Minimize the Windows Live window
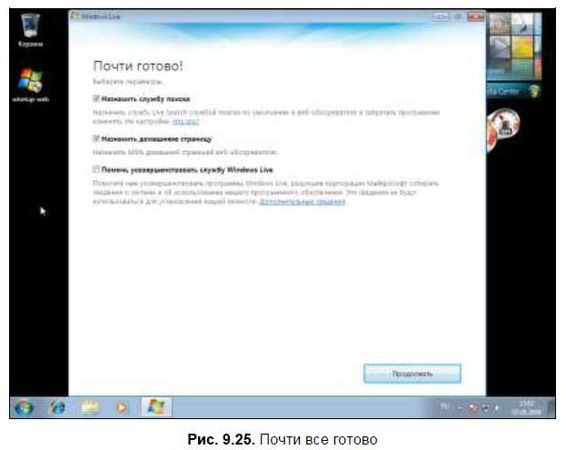 [x=441, y=16]
